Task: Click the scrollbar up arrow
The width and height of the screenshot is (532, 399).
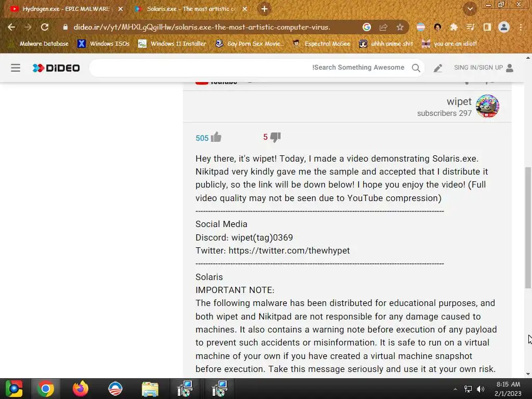Action: (528, 58)
